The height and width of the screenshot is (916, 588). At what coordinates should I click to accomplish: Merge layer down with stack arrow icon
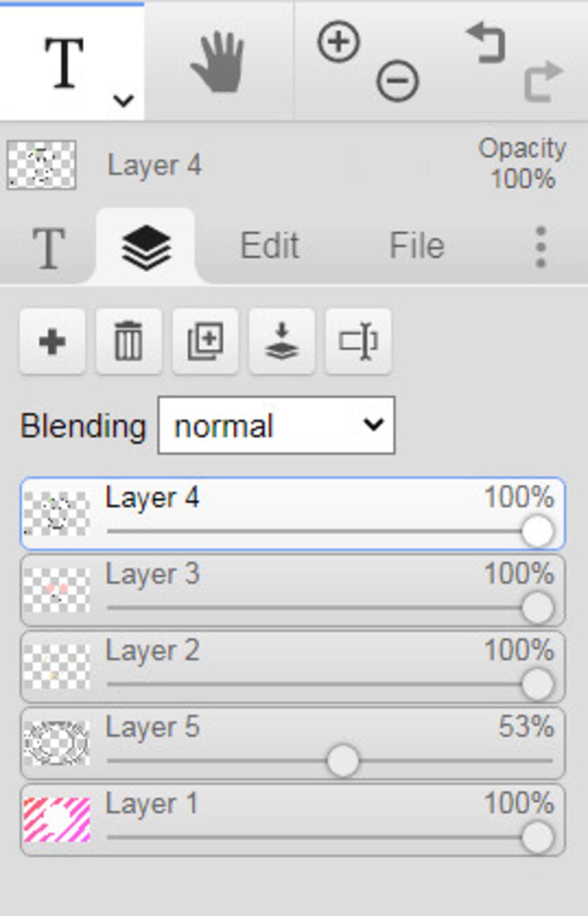(281, 342)
